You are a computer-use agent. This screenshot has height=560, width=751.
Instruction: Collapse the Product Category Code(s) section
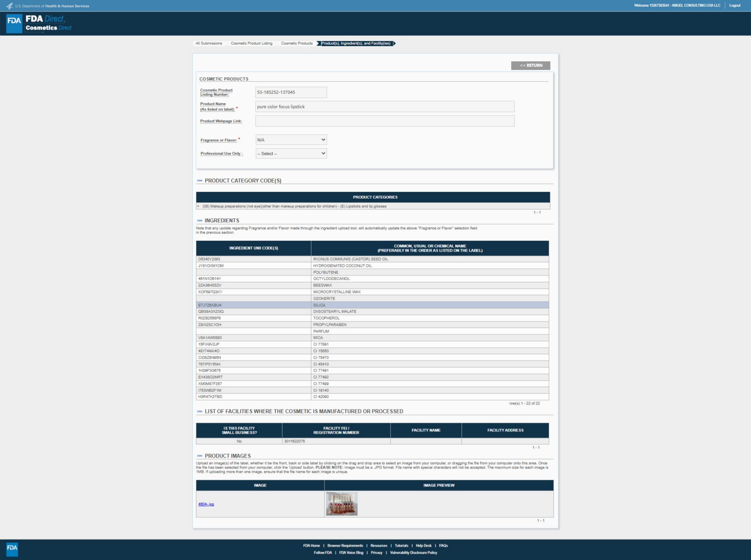point(200,181)
